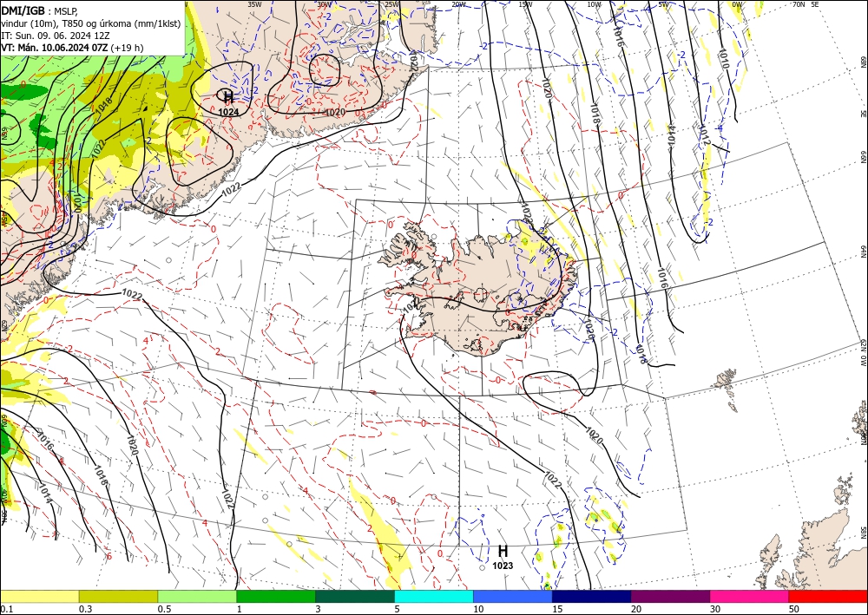Click the "58N" latitude label on right edge
This screenshot has width=868, height=615.
863,533
